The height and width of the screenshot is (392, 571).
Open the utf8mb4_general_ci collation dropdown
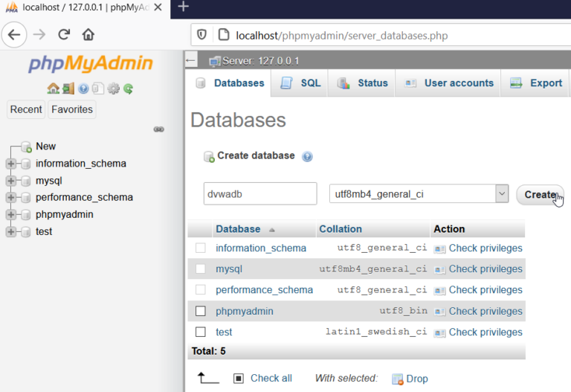pyautogui.click(x=419, y=194)
